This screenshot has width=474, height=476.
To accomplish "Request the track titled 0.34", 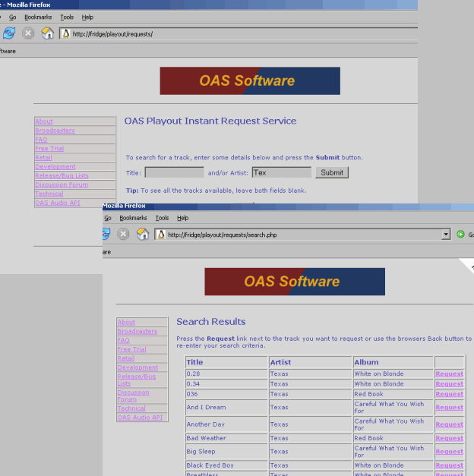I will point(450,384).
